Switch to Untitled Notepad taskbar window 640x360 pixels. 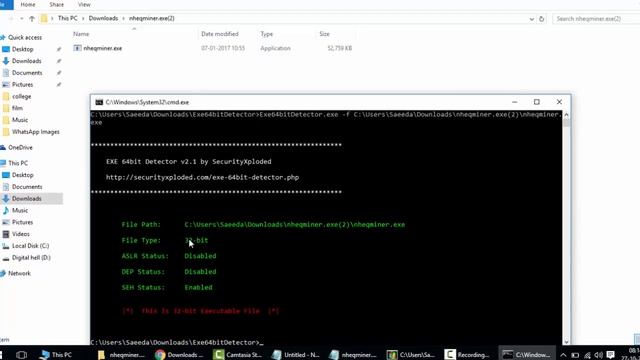[296, 355]
